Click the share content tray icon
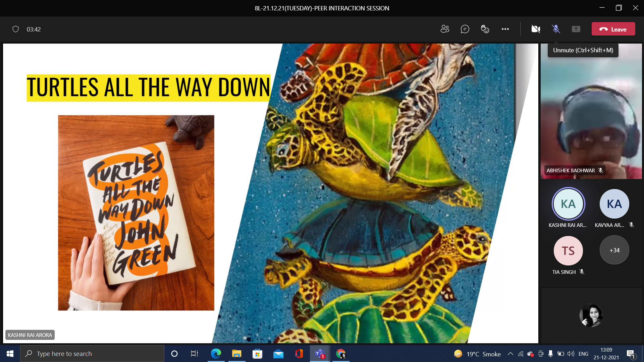Viewport: 644px width, 362px height. point(576,29)
